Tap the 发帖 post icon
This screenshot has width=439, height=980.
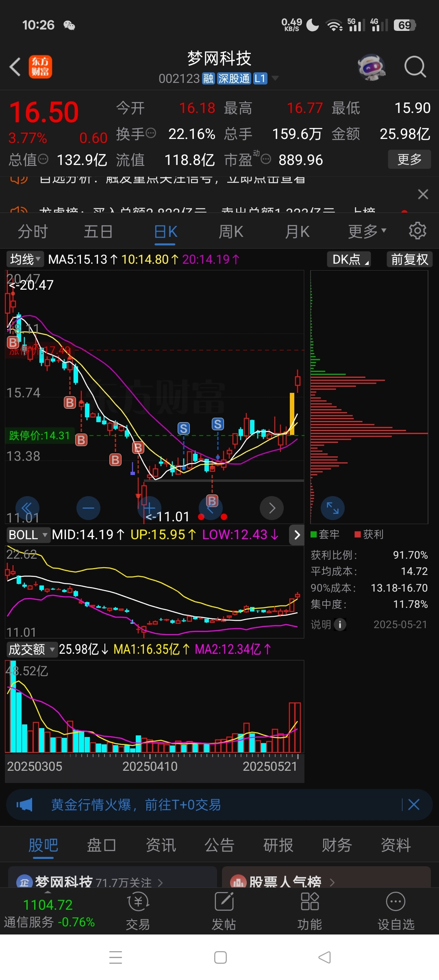click(224, 911)
